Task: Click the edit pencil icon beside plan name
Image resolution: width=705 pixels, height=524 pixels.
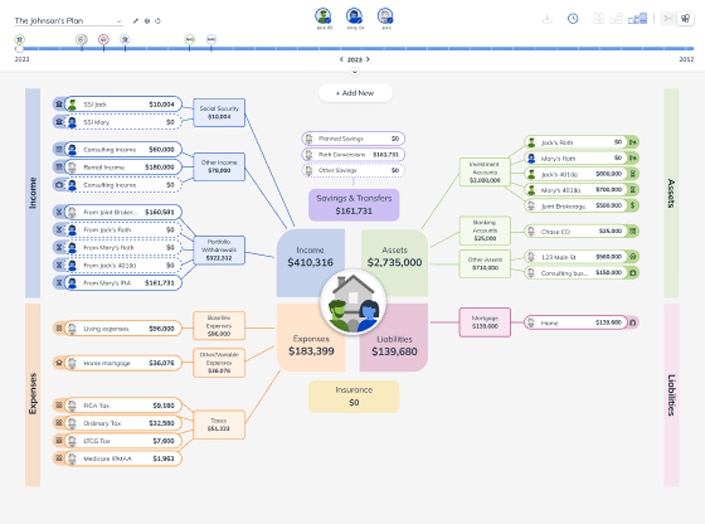Action: click(x=136, y=20)
